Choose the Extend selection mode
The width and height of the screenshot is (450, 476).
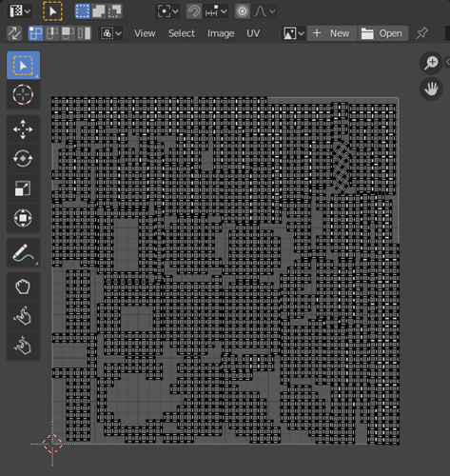(99, 11)
